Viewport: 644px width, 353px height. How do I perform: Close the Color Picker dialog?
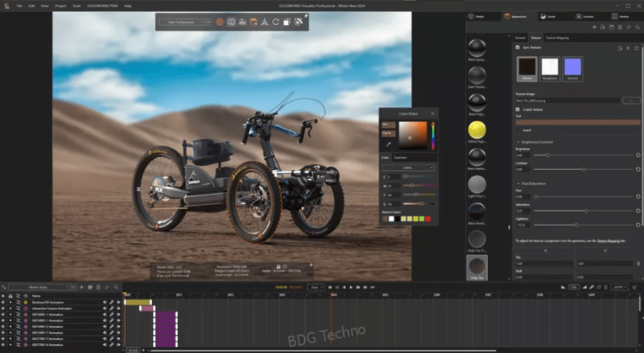click(x=432, y=113)
